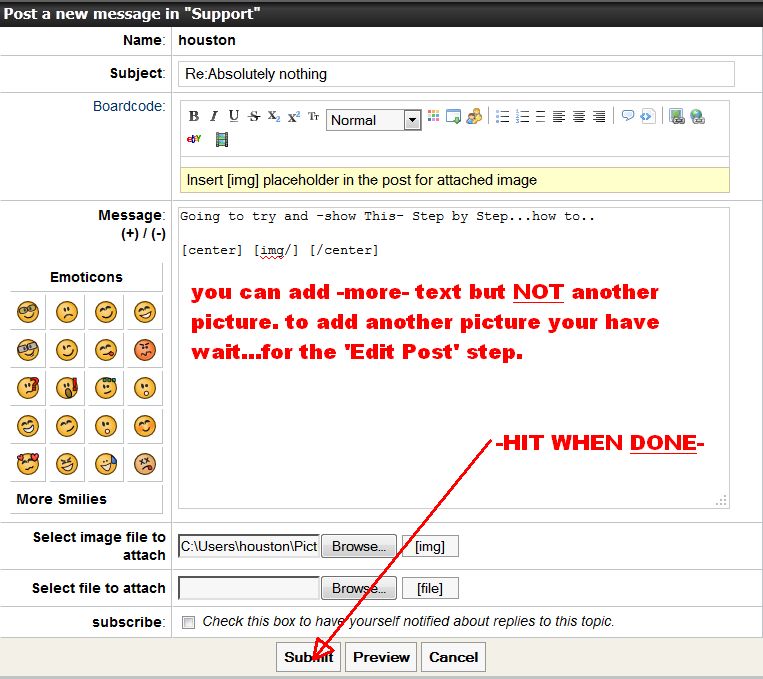Open the Boardcode help link
This screenshot has width=763, height=679.
pos(128,106)
